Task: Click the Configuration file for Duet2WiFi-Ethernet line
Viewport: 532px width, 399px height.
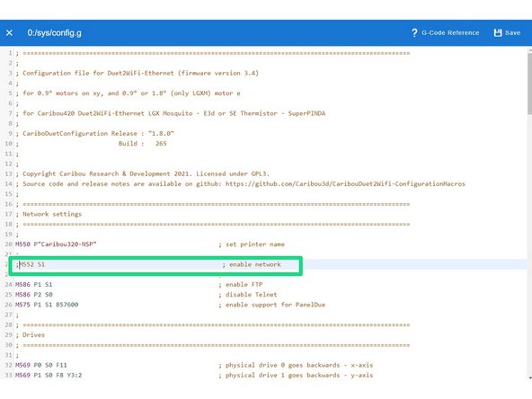Action: click(137, 73)
